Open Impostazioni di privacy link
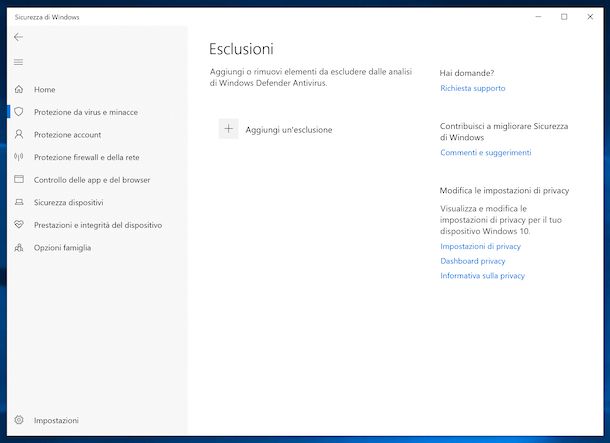 [480, 246]
